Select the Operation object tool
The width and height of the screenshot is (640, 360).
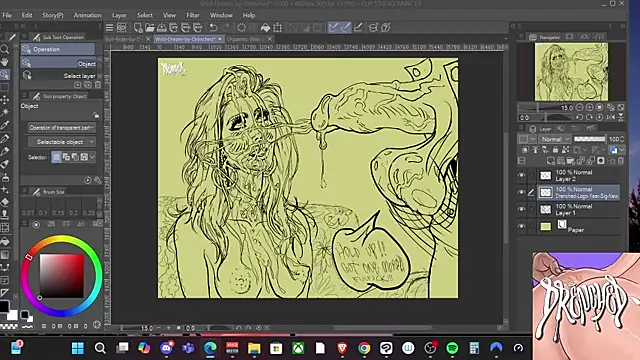(x=5, y=75)
